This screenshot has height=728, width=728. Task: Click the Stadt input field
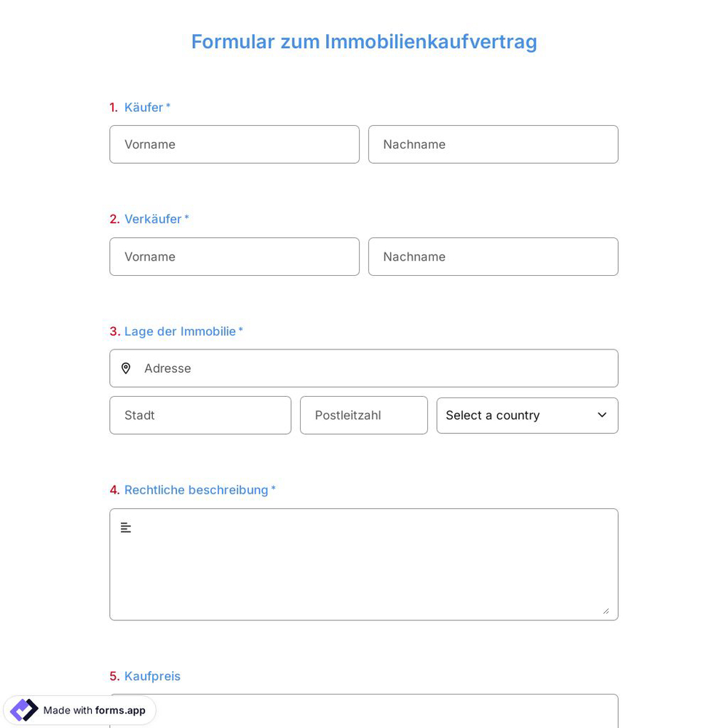200,415
